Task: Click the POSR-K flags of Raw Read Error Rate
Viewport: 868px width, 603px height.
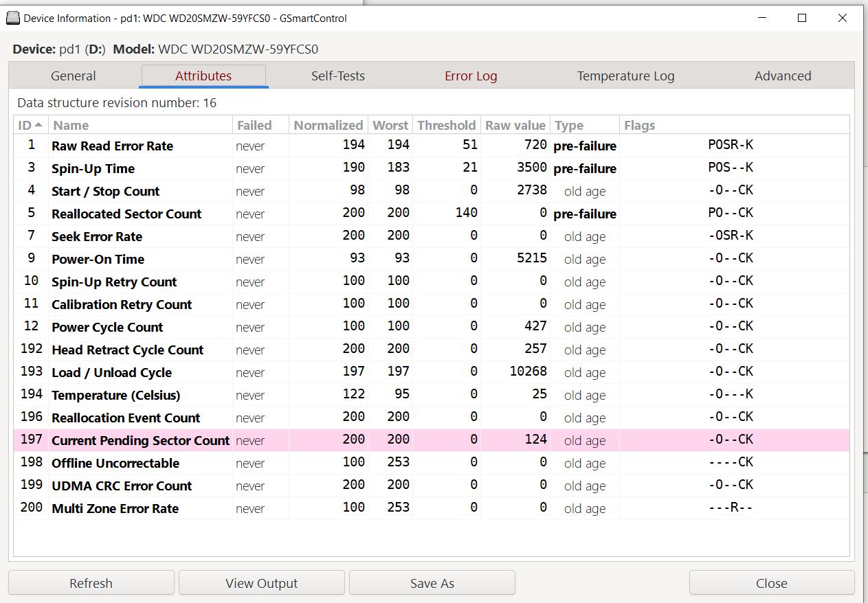Action: click(731, 145)
